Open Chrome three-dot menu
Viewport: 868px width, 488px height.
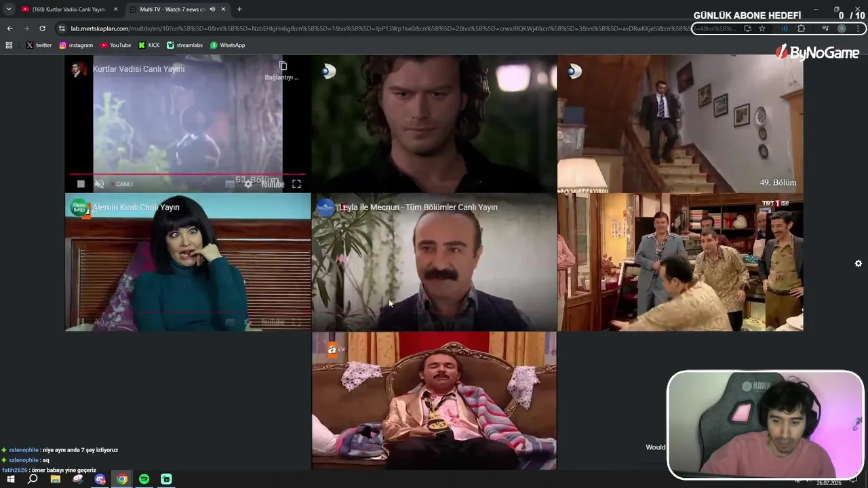point(858,28)
